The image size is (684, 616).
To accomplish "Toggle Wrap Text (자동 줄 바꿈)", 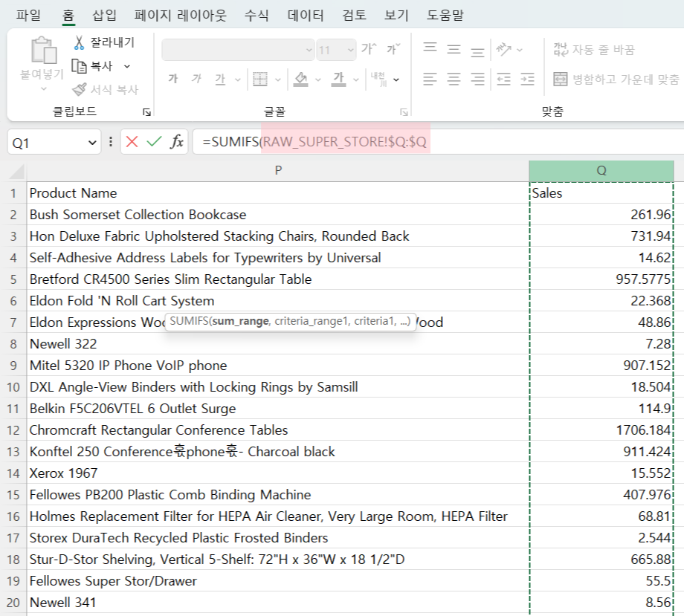I will [594, 49].
